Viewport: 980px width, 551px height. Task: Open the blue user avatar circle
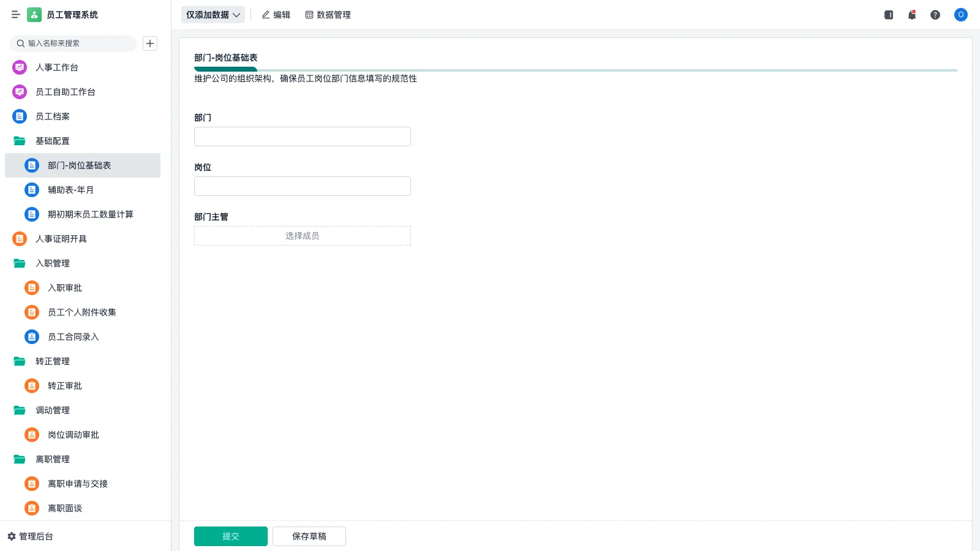coord(960,15)
